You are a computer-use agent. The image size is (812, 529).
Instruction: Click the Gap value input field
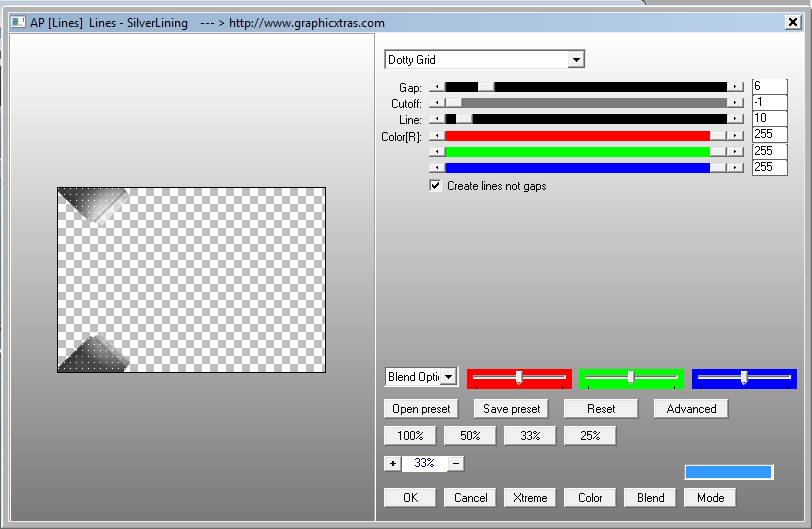pos(769,87)
